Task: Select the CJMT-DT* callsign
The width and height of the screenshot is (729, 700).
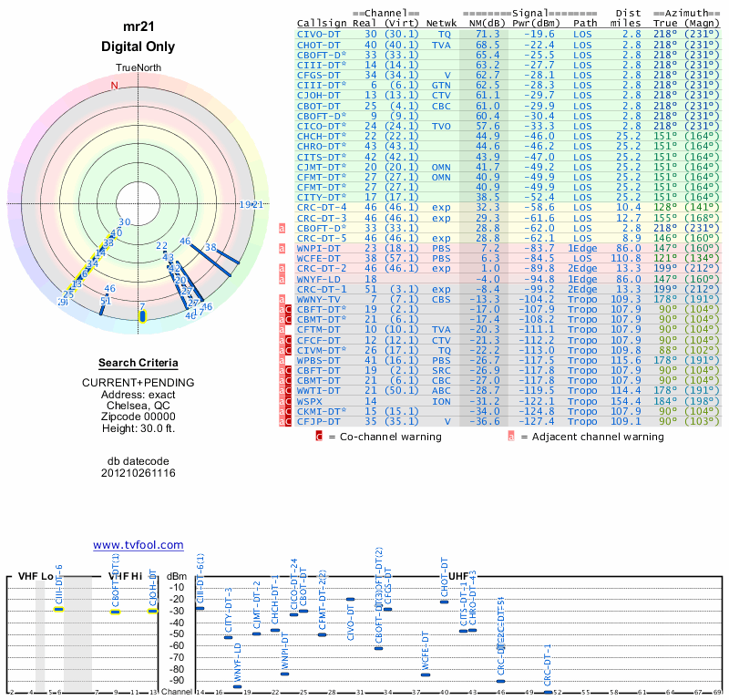Action: pyautogui.click(x=322, y=167)
